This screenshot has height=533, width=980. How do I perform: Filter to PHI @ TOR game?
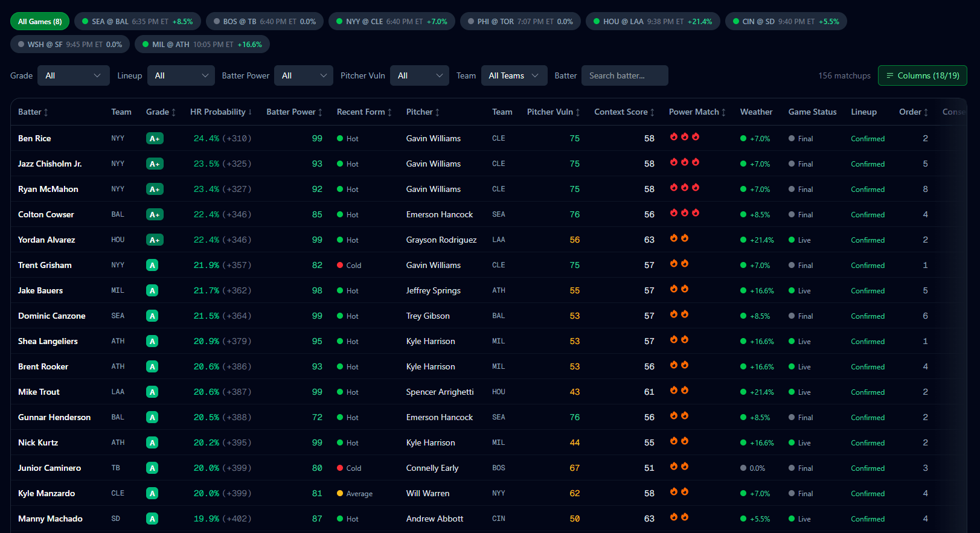point(520,21)
